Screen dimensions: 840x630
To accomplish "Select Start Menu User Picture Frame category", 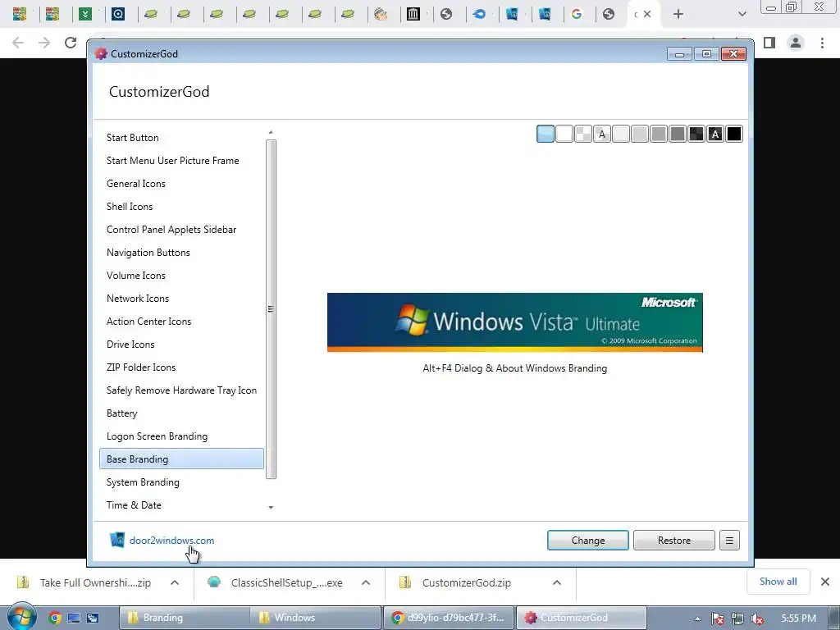I will 181,161.
